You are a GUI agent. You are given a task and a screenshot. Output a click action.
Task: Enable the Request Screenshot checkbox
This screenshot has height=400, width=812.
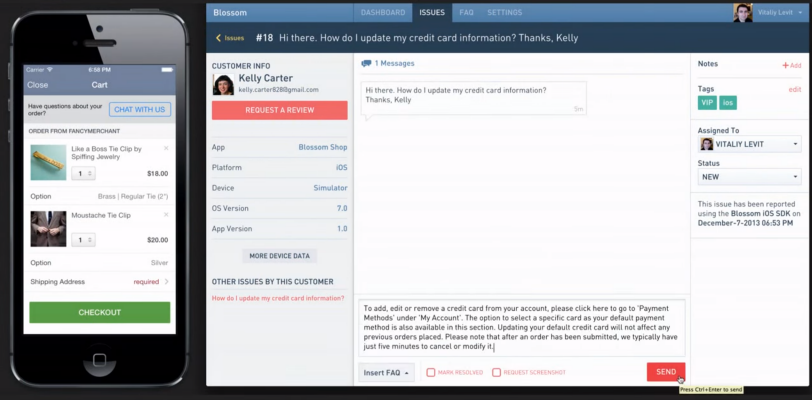click(496, 372)
